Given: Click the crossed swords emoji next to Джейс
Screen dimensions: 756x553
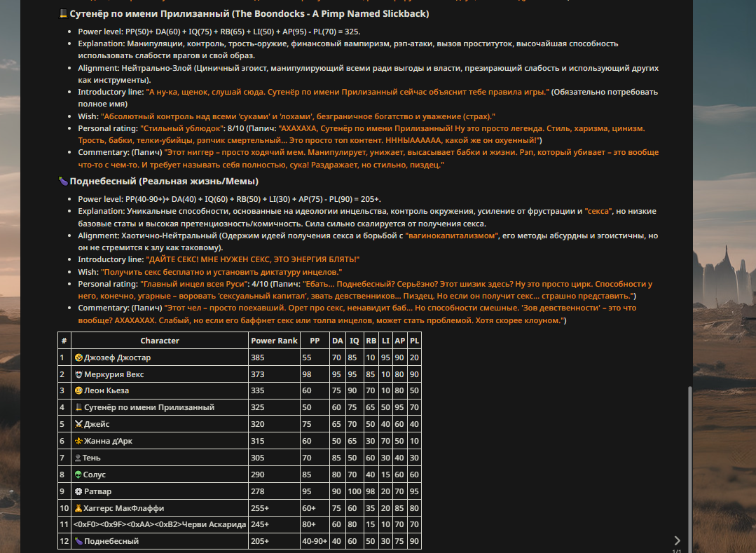Looking at the screenshot, I should pyautogui.click(x=78, y=424).
